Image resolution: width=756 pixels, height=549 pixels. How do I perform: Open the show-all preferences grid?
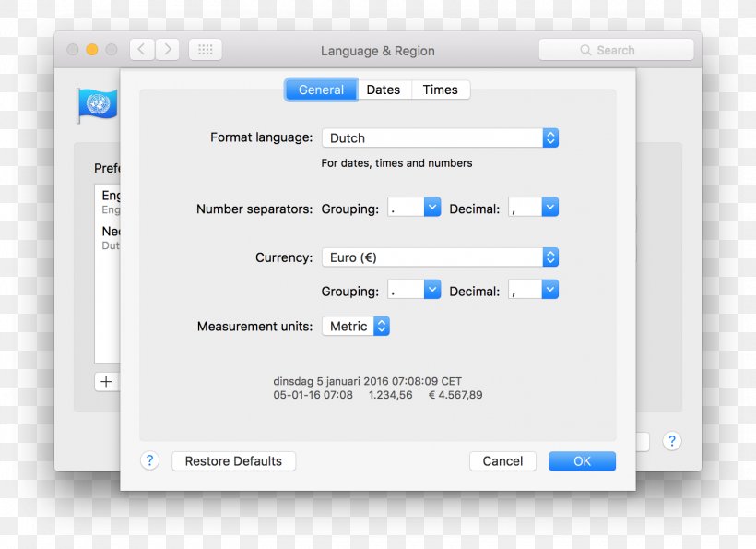(205, 50)
